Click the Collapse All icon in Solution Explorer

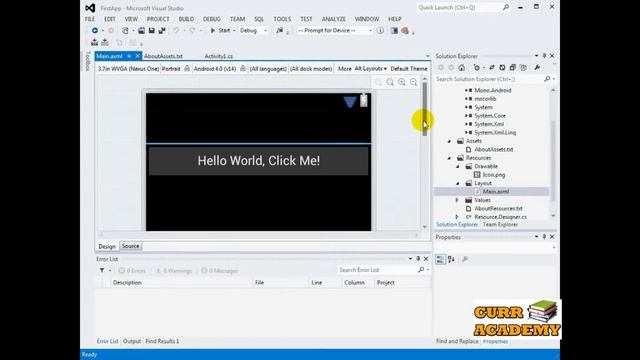(x=513, y=68)
